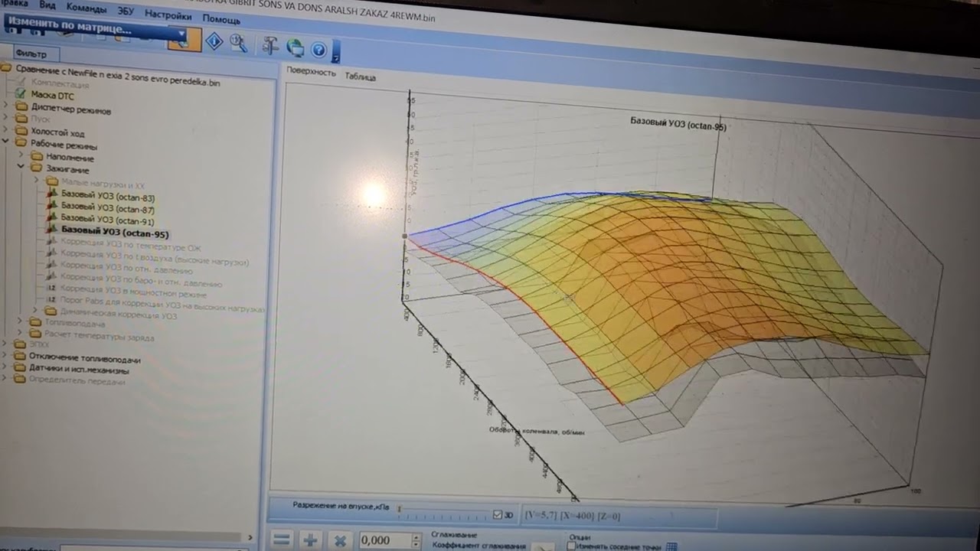Viewport: 980px width, 551px height.
Task: Click the orange highlighted toolbar button
Action: pyautogui.click(x=185, y=39)
